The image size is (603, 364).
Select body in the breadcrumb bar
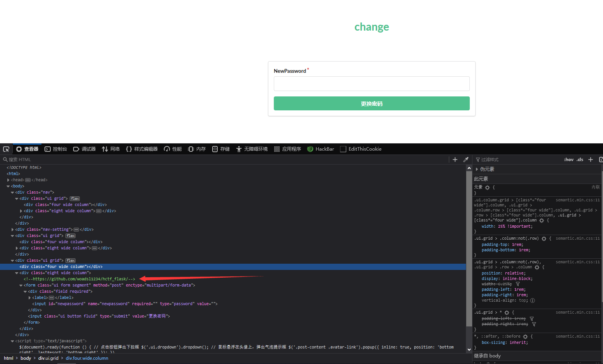click(x=26, y=358)
